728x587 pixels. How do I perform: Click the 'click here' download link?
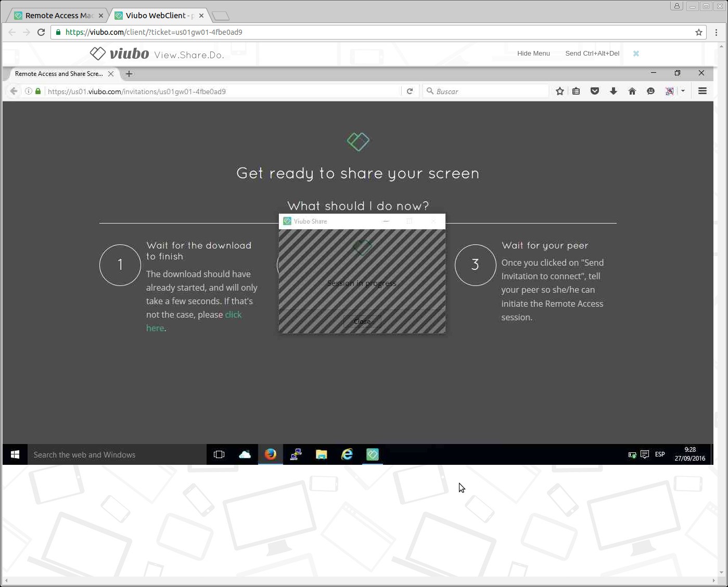click(233, 315)
